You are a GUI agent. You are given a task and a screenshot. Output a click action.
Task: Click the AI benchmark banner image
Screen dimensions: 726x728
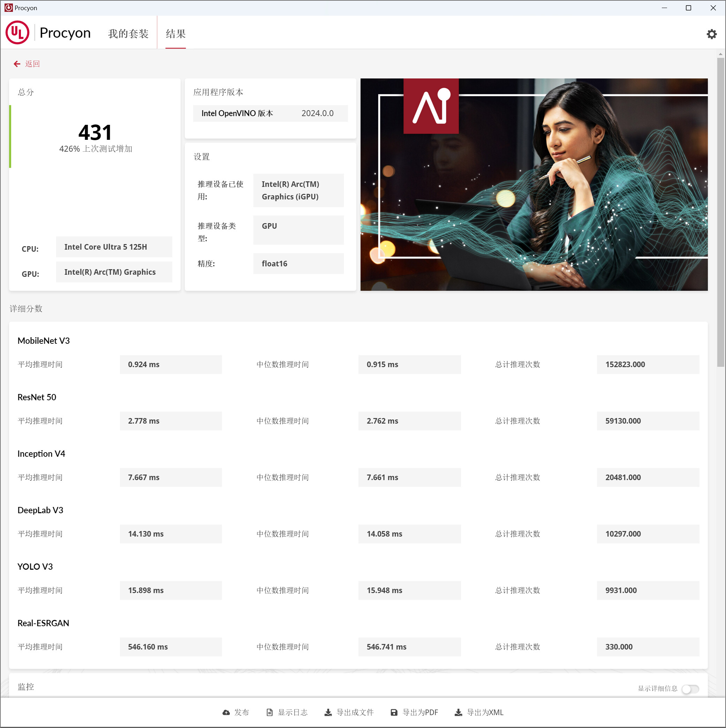coord(534,184)
